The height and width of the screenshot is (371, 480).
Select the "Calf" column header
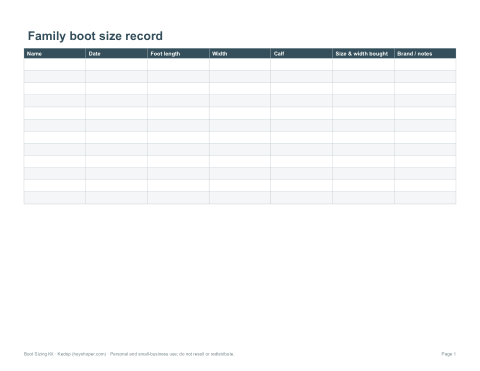coord(302,53)
